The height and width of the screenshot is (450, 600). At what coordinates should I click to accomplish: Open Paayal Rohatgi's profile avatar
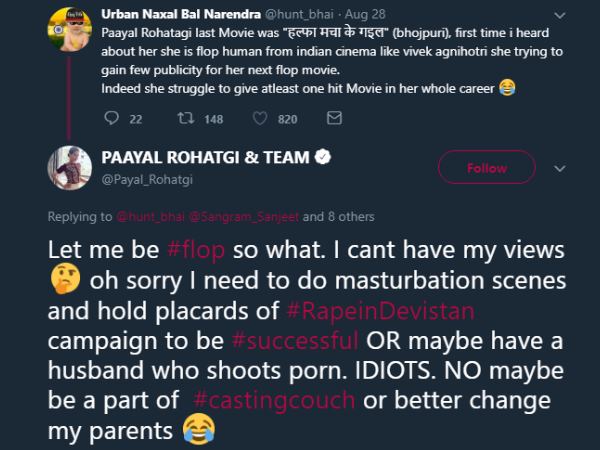pyautogui.click(x=72, y=166)
